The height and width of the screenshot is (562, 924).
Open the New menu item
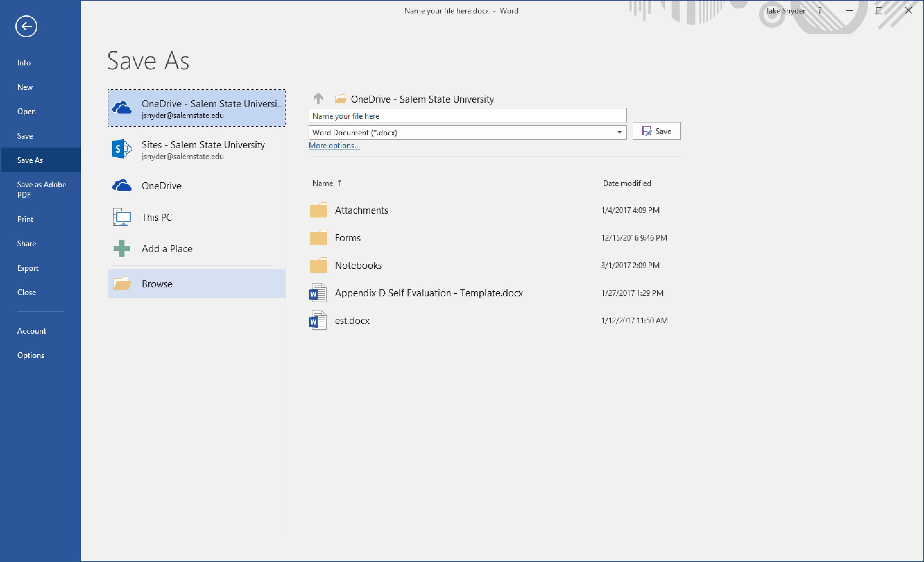(25, 87)
